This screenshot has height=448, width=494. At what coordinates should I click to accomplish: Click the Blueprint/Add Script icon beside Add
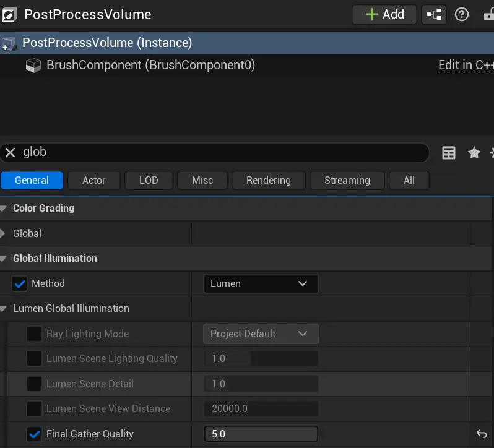point(433,14)
